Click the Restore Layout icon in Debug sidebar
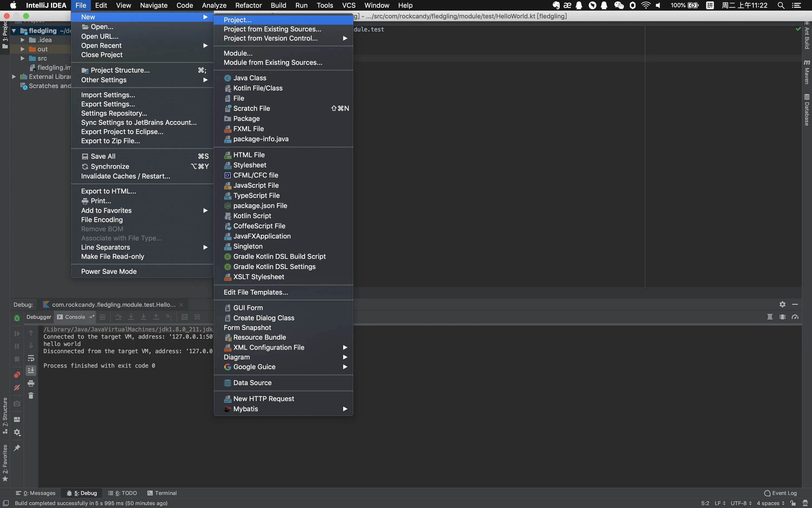The width and height of the screenshot is (812, 508). pos(17,419)
